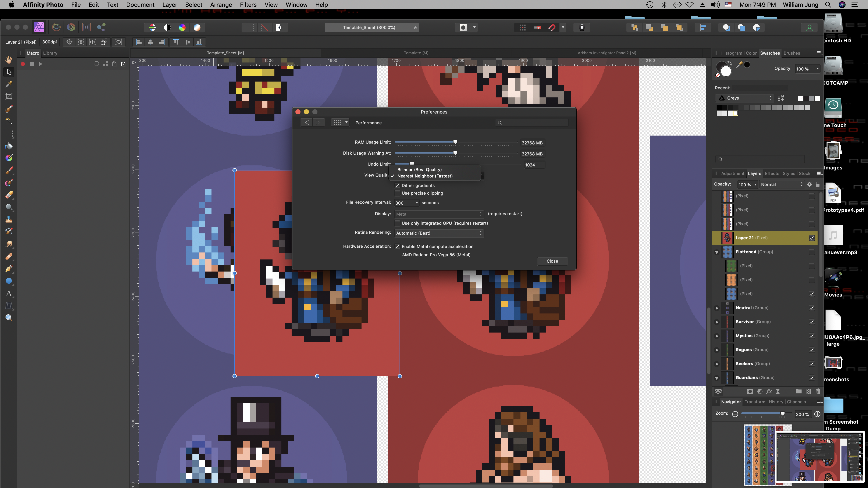The image size is (868, 488).
Task: Close the Preferences dialog
Action: click(552, 261)
